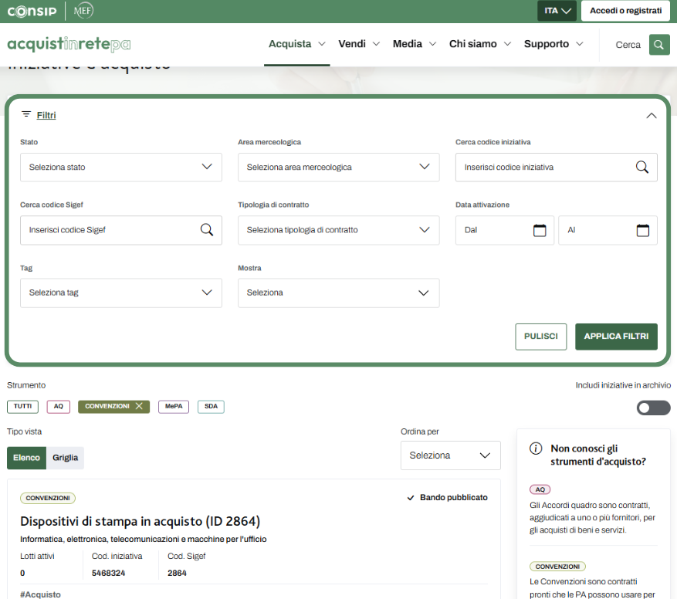
Task: Select the Elenco view option
Action: [x=26, y=458]
